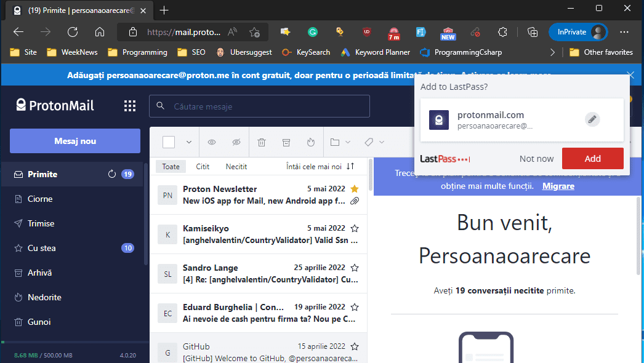Viewport: 644px width, 363px height.
Task: Star the Kamiseikyo message
Action: pyautogui.click(x=355, y=228)
